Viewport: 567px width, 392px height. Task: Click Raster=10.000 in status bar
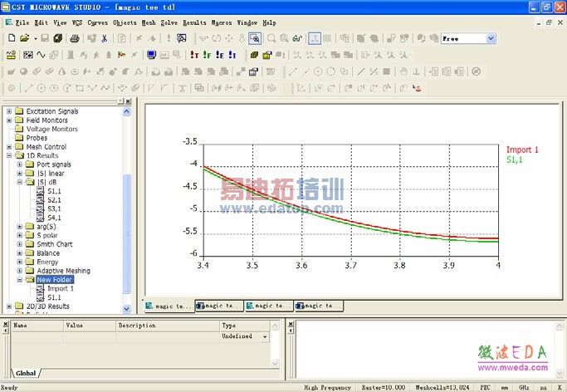[x=384, y=387]
